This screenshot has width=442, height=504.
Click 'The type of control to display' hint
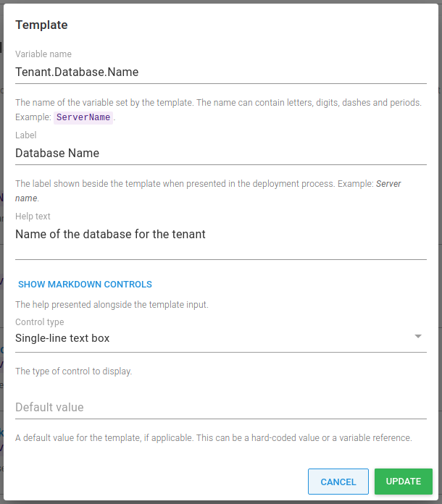point(73,371)
